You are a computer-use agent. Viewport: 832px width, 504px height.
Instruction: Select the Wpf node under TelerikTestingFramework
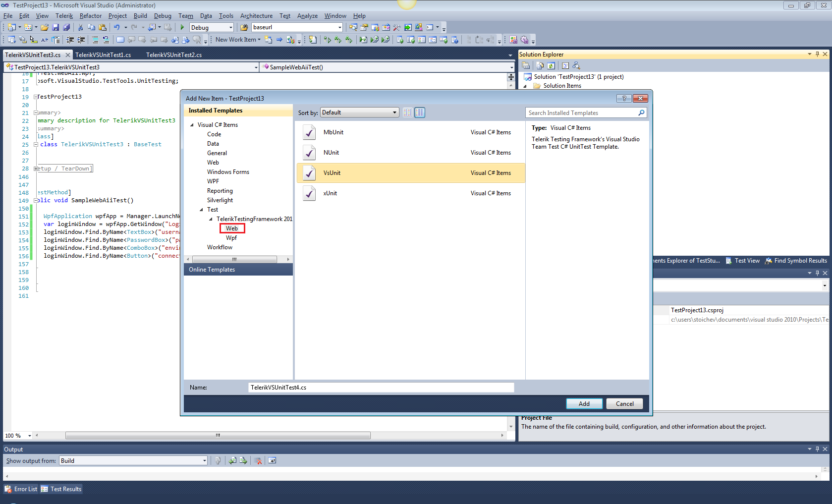[x=231, y=238]
